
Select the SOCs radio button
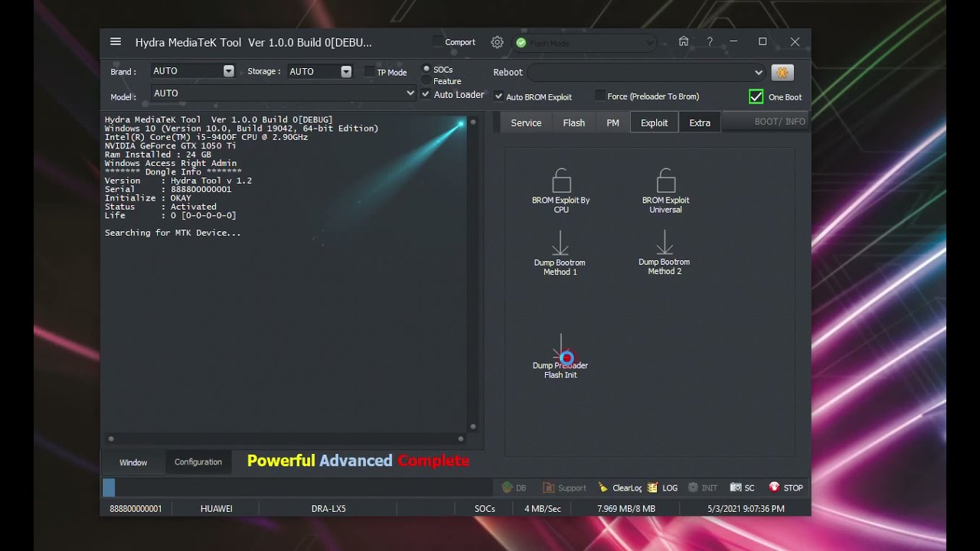(x=426, y=70)
